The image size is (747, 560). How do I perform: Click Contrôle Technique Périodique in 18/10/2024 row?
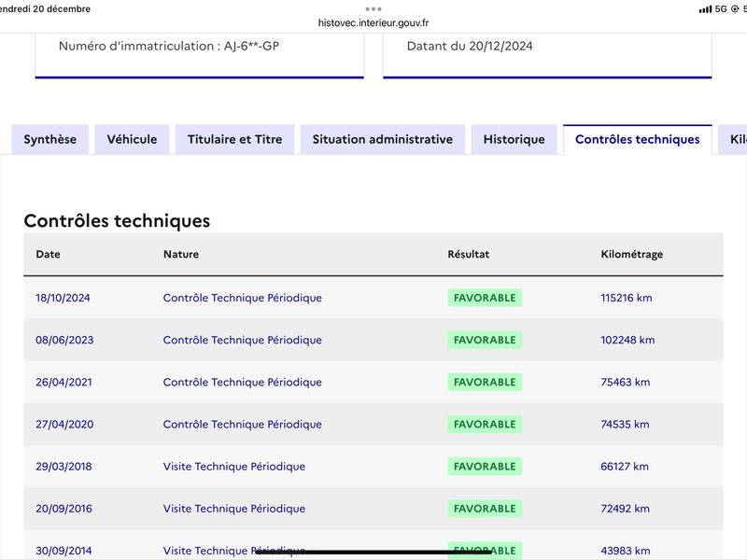point(243,298)
